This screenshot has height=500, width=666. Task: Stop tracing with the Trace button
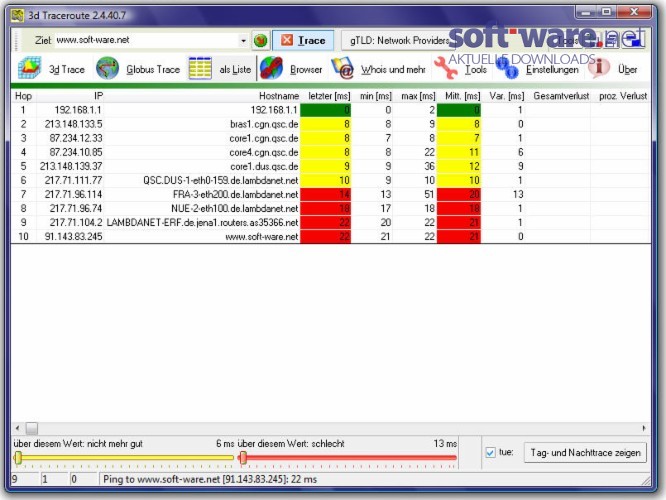click(x=303, y=40)
